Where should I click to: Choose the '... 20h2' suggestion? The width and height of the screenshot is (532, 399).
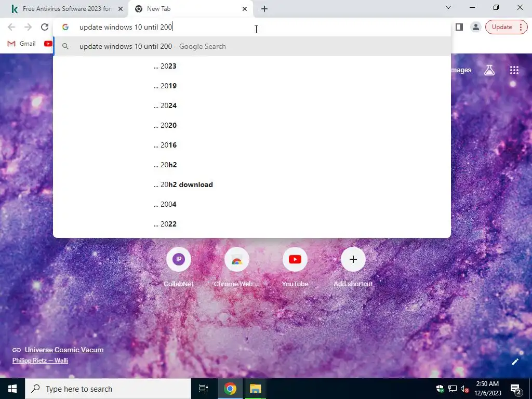pos(252,165)
